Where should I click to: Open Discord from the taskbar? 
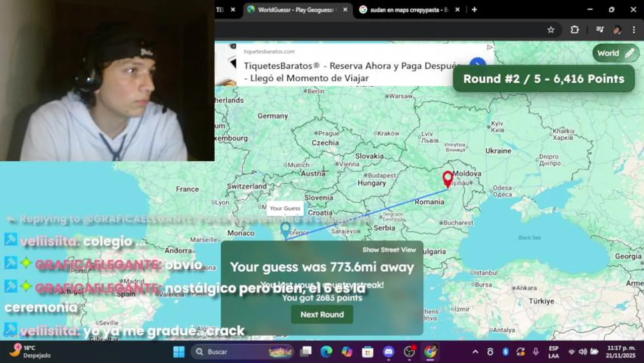[x=389, y=352]
